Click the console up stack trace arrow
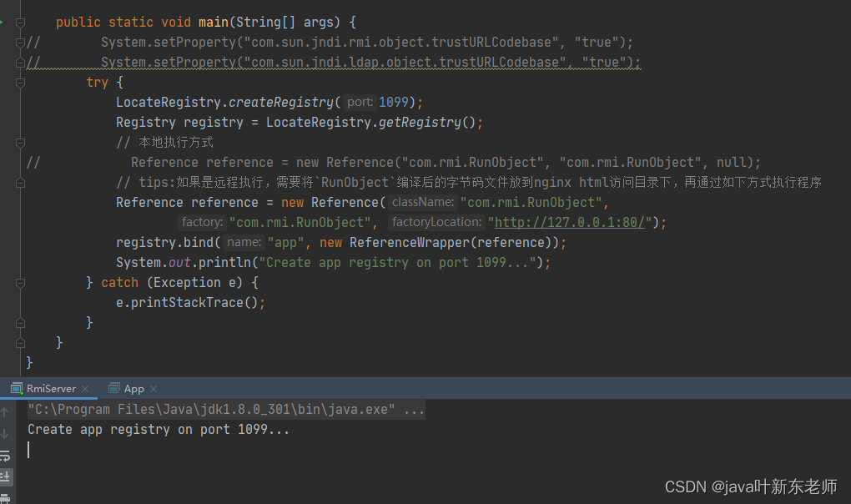851x504 pixels. pyautogui.click(x=5, y=412)
